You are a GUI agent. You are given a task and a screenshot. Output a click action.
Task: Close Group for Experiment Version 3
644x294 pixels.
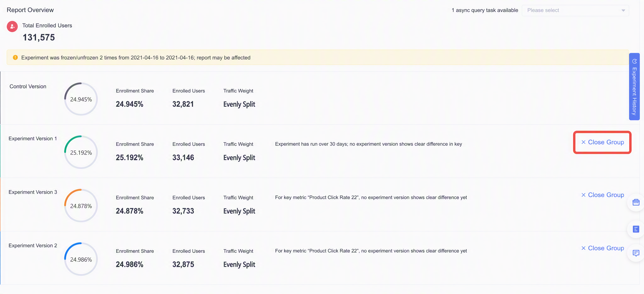pyautogui.click(x=602, y=195)
